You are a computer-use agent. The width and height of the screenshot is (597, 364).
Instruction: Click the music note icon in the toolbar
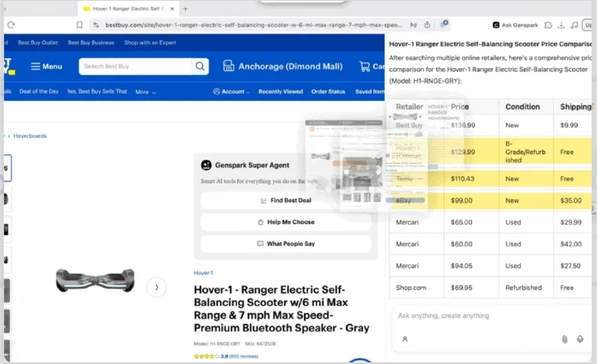point(574,25)
